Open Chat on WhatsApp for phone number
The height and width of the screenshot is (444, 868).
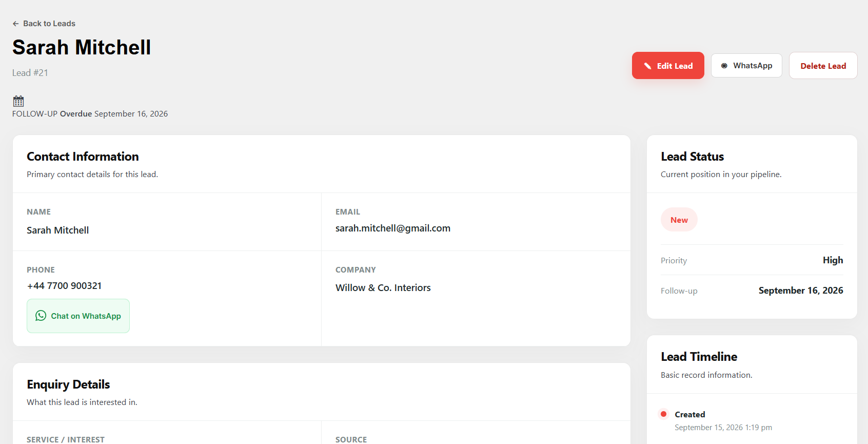(78, 316)
